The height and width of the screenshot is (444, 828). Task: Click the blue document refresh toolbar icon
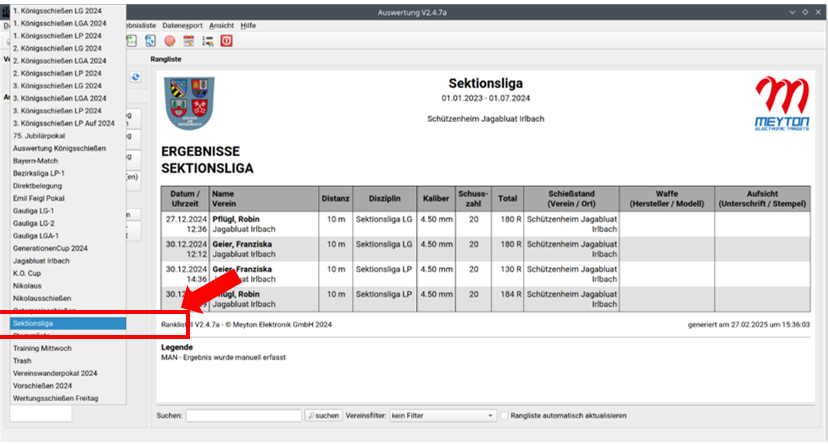pyautogui.click(x=150, y=41)
